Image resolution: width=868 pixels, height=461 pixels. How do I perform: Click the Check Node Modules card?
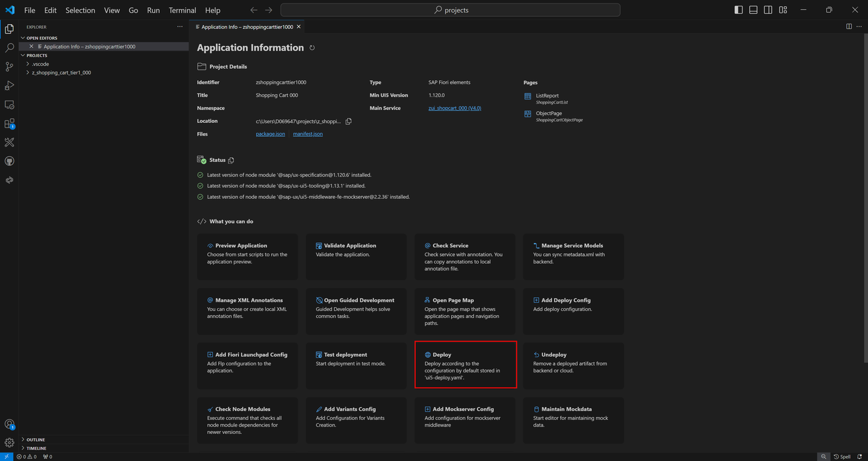(247, 420)
